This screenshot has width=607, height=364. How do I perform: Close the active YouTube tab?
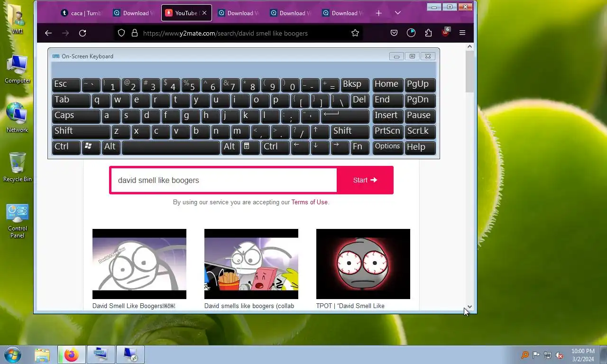coord(204,13)
